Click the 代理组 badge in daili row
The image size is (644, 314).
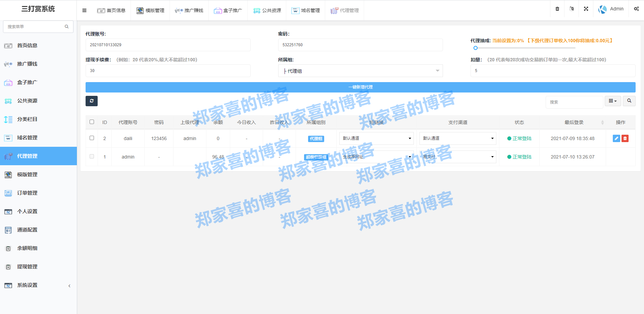(x=316, y=139)
